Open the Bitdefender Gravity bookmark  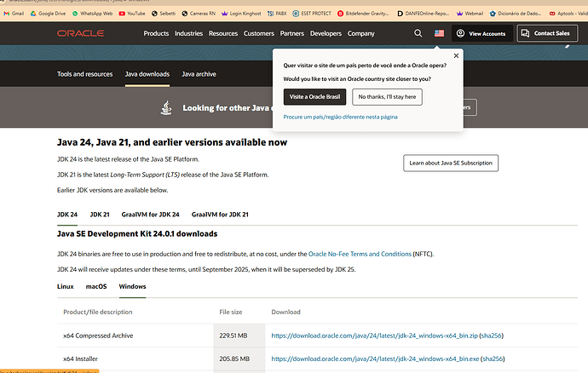363,14
